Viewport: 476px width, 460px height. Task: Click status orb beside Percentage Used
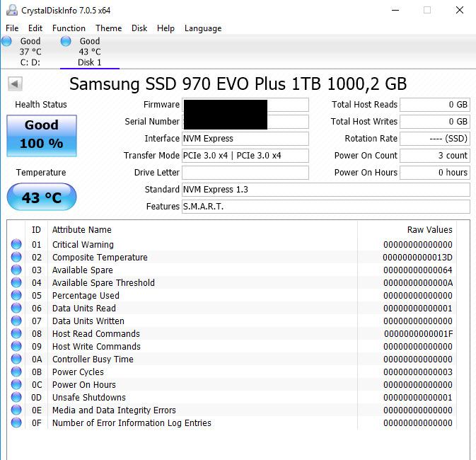(x=16, y=295)
